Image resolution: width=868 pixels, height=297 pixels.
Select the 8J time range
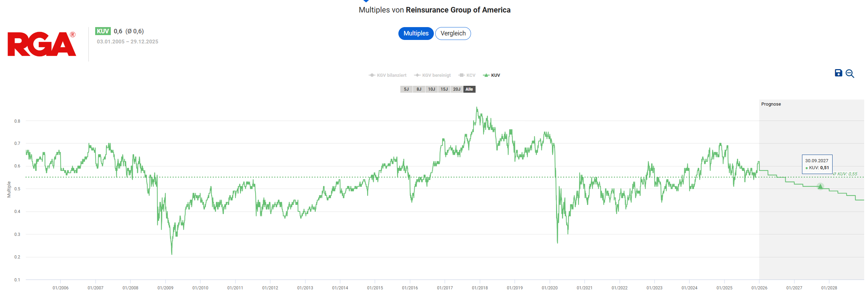coord(419,89)
